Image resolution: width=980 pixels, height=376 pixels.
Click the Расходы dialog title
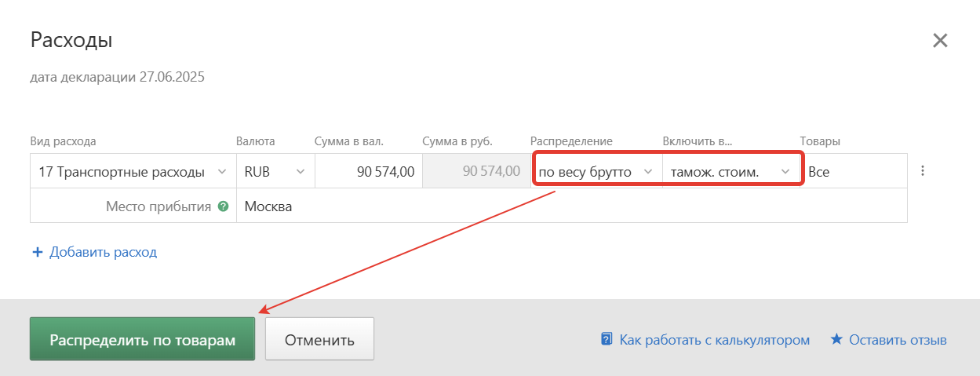pos(71,40)
